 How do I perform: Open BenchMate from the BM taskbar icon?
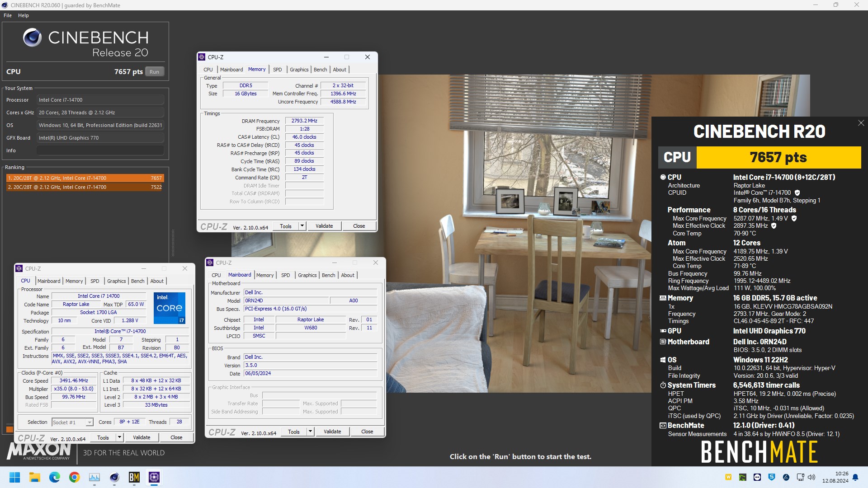pyautogui.click(x=134, y=477)
